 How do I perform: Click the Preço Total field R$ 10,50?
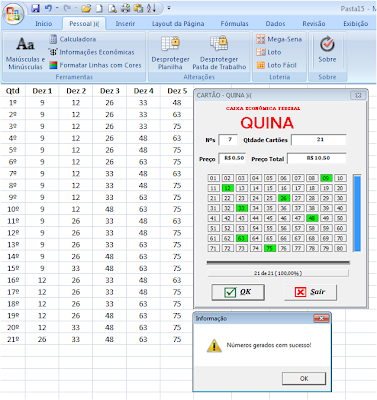[317, 158]
